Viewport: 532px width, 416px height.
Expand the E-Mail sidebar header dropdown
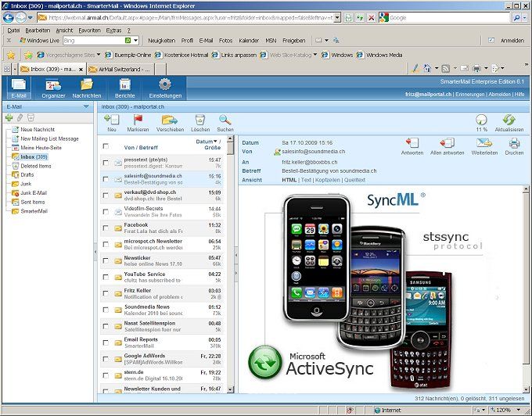click(86, 106)
